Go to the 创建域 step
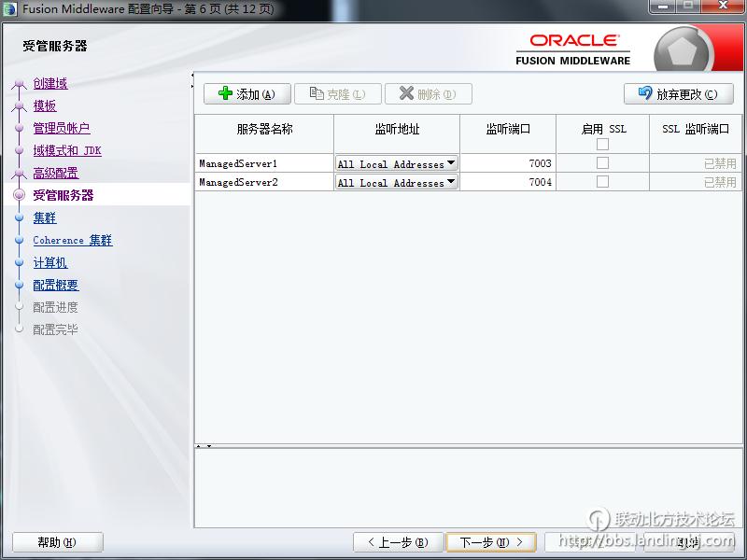The image size is (747, 560). [x=50, y=83]
